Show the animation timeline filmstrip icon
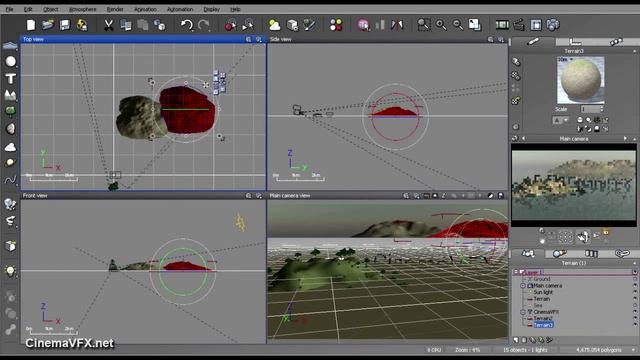The image size is (640, 360). [502, 25]
